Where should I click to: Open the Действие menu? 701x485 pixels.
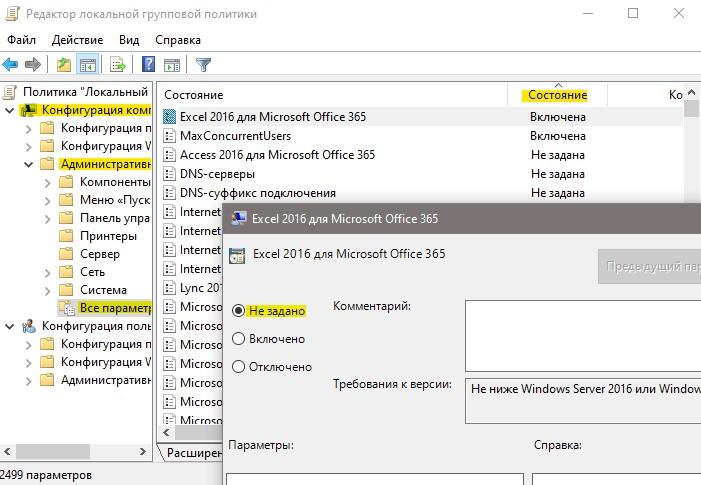(x=77, y=40)
